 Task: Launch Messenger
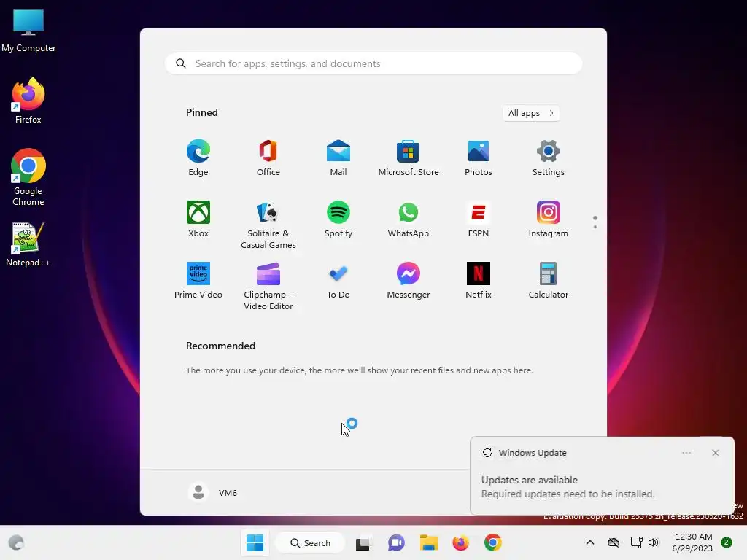pyautogui.click(x=409, y=281)
